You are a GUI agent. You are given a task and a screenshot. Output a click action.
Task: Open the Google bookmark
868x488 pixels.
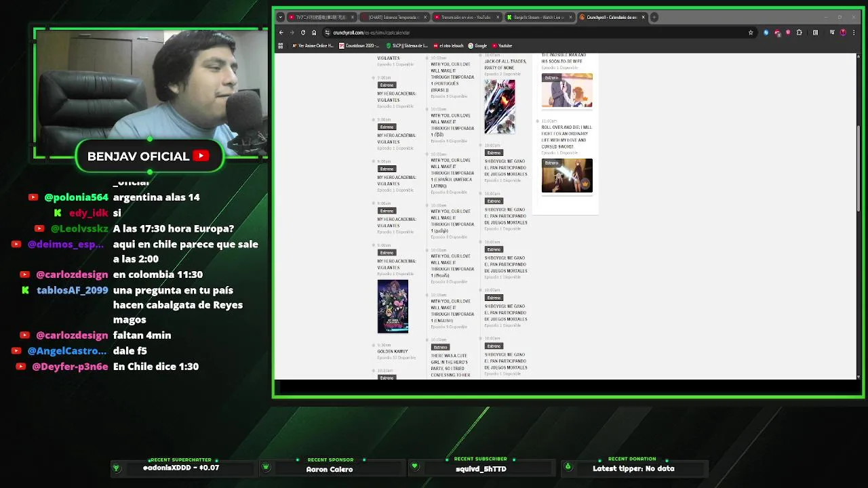[x=478, y=45]
